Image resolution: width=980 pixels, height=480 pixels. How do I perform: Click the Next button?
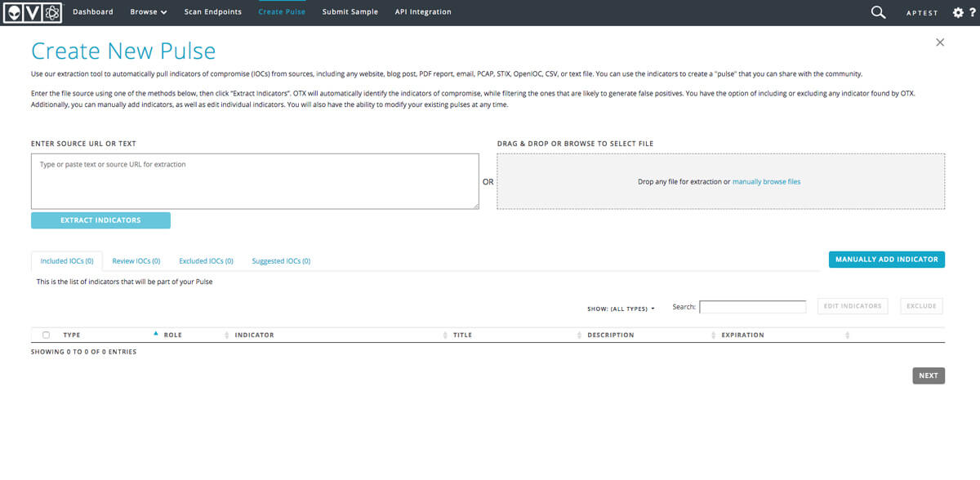(x=929, y=376)
